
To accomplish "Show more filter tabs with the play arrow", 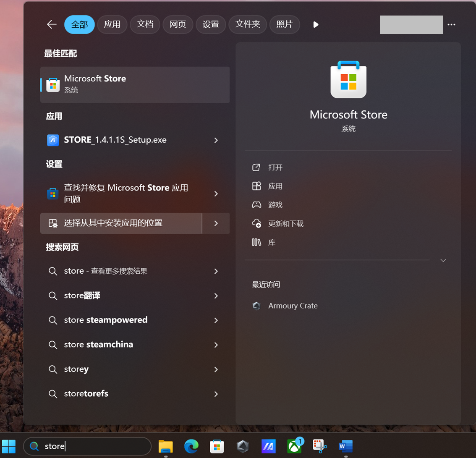I will 315,25.
